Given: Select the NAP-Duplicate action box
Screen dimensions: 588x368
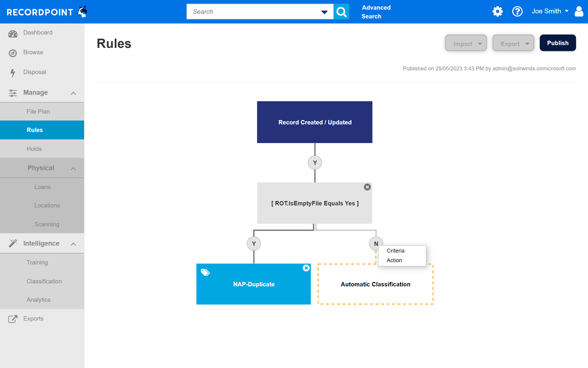Looking at the screenshot, I should 253,284.
